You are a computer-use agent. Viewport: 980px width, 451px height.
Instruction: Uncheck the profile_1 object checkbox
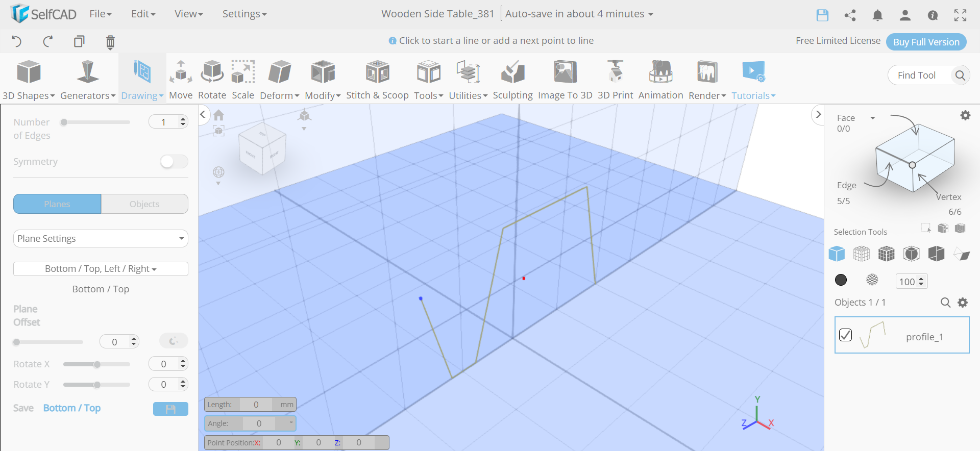click(845, 335)
